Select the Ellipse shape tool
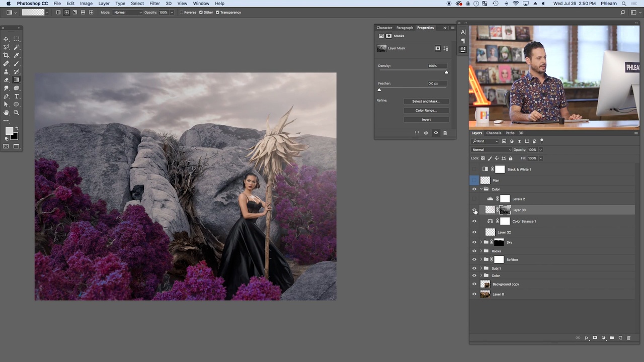 point(17,105)
